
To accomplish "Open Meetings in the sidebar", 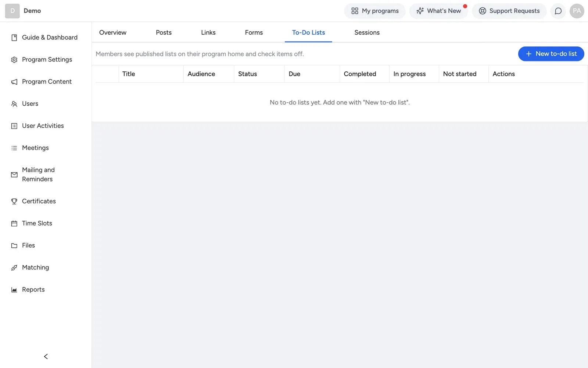I will 46,148.
